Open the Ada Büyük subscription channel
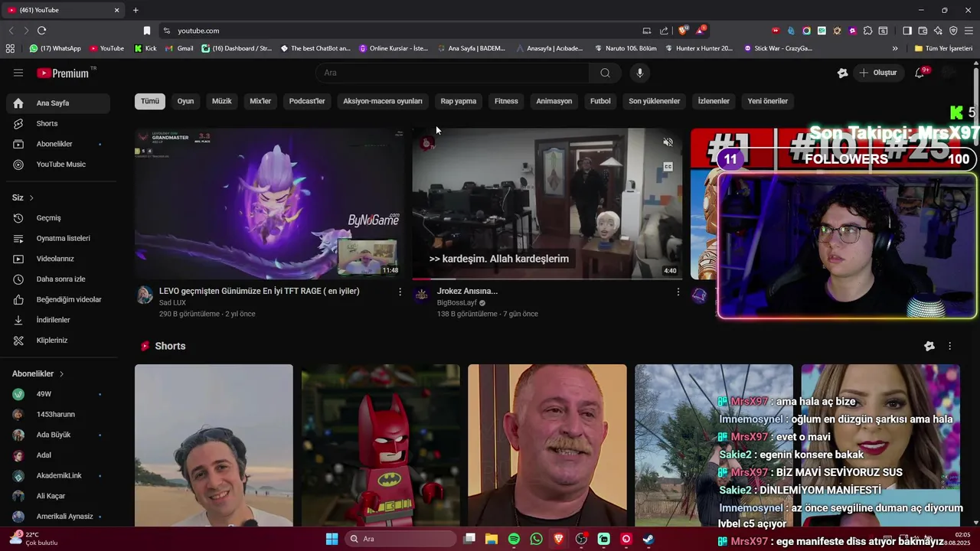980x551 pixels. 58,435
